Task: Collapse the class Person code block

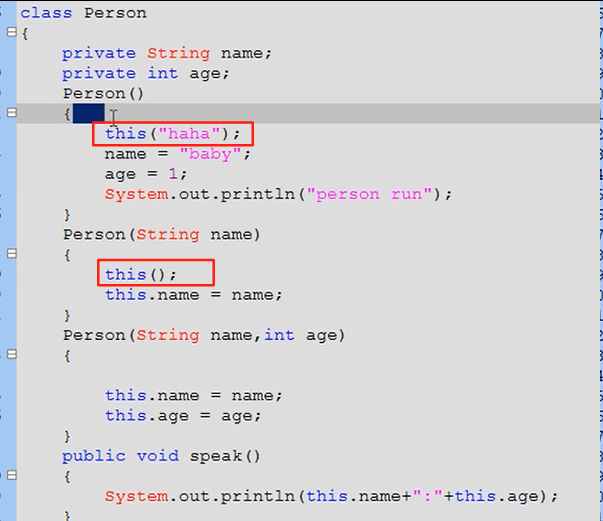Action: [12, 32]
